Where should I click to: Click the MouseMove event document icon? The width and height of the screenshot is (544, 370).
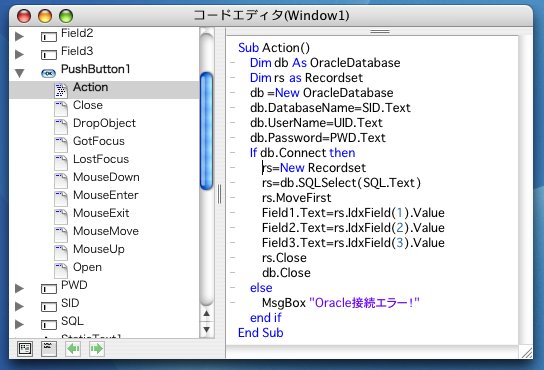61,235
